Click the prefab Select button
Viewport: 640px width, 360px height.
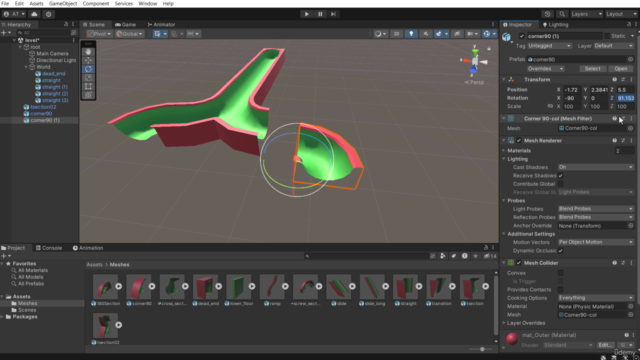(x=592, y=69)
